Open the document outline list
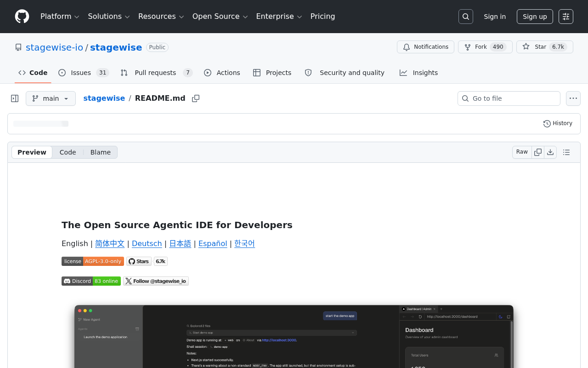The image size is (588, 368). [566, 152]
